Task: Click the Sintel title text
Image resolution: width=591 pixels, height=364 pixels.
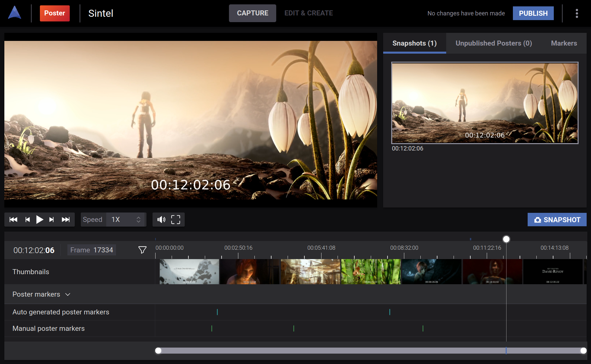Action: point(101,13)
